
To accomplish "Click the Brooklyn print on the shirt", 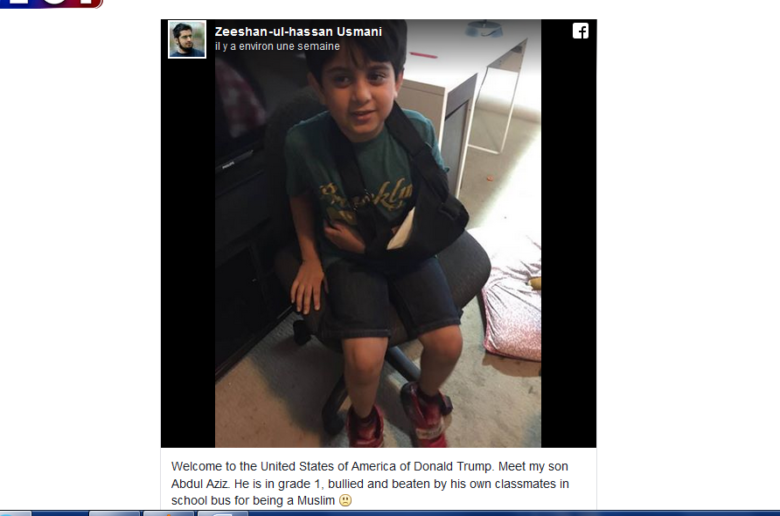I will point(367,197).
